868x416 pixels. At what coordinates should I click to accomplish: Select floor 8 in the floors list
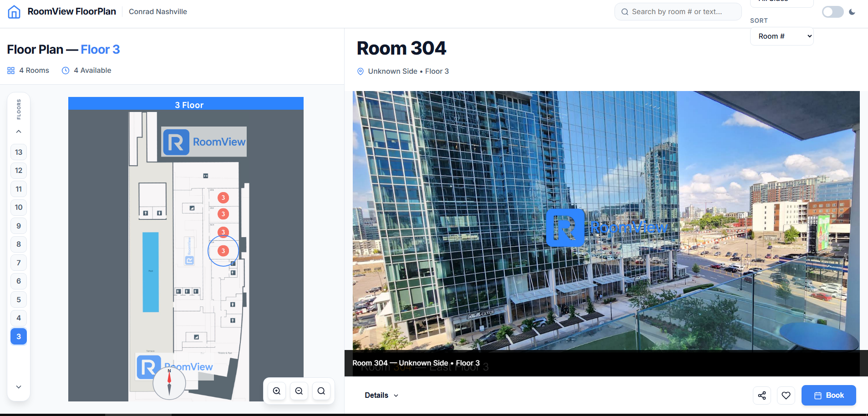[19, 244]
